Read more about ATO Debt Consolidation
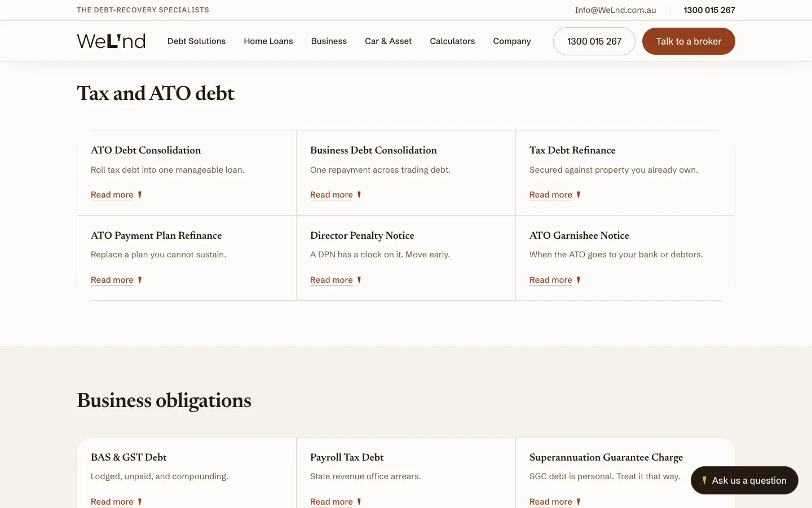Screen dimensions: 812x508 [116, 195]
